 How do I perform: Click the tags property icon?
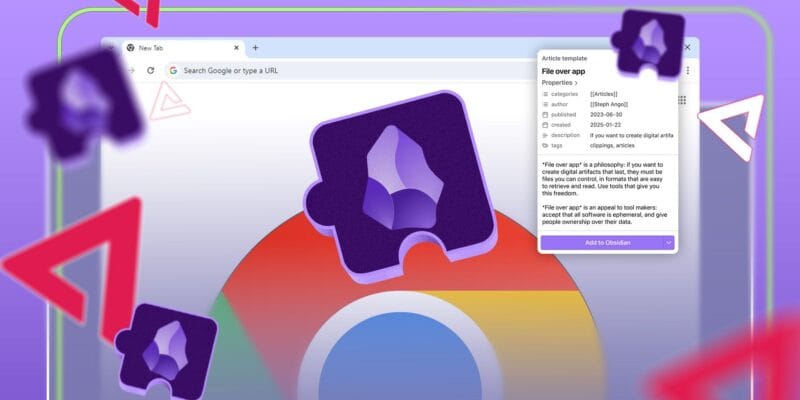tap(545, 145)
